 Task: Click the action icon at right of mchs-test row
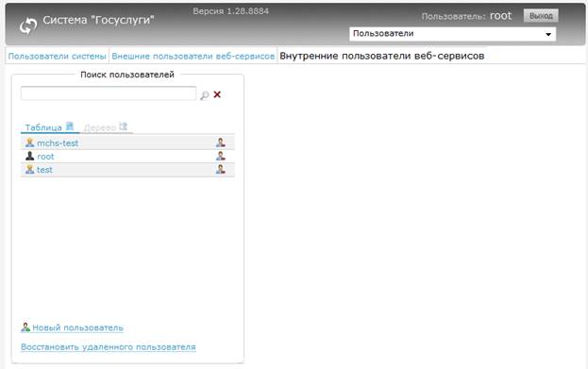point(221,143)
